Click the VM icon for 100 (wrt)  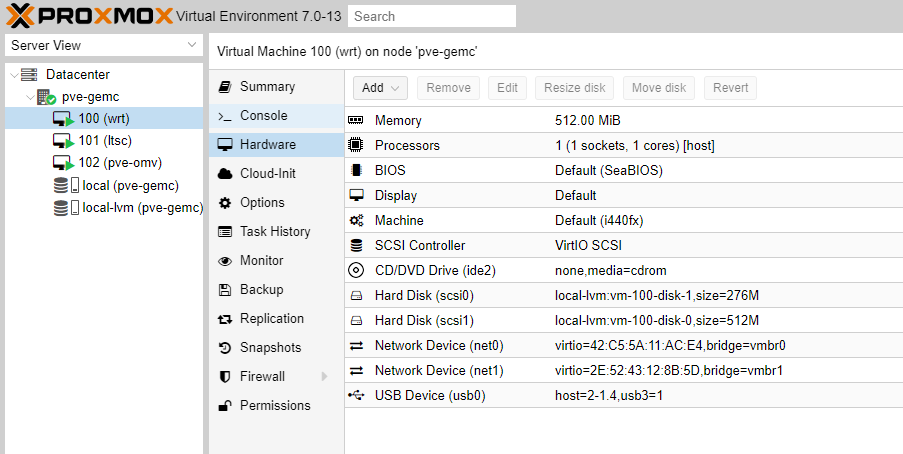click(x=63, y=119)
